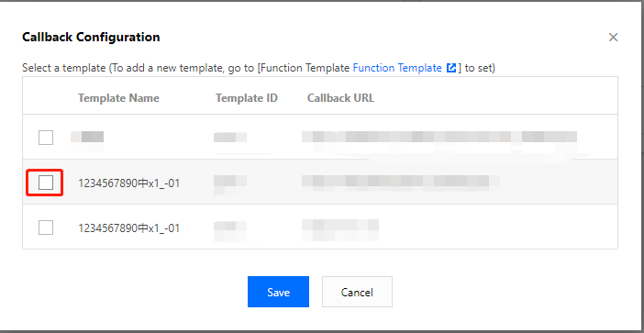Click the Callback Configuration dialog title
This screenshot has height=333, width=644.
[x=91, y=37]
